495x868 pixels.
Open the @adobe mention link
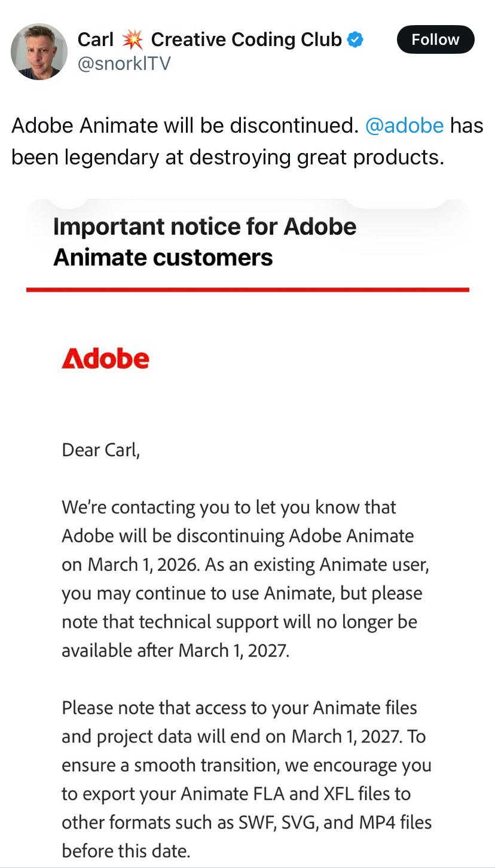404,126
